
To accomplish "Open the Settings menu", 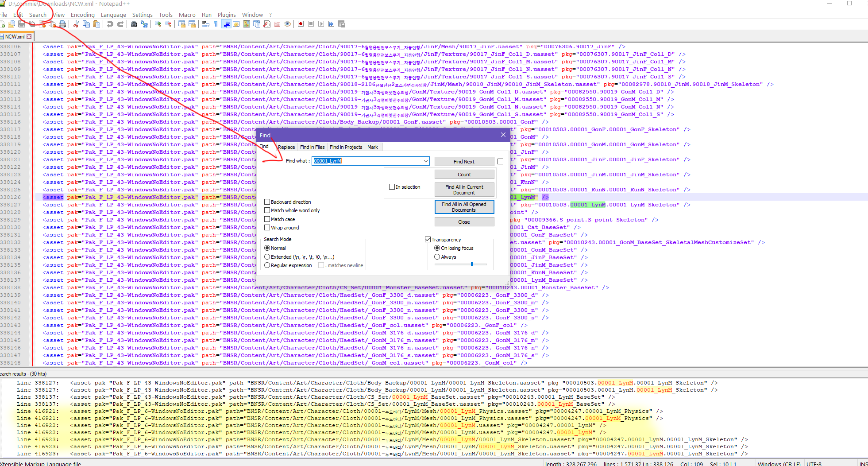I will click(x=143, y=15).
